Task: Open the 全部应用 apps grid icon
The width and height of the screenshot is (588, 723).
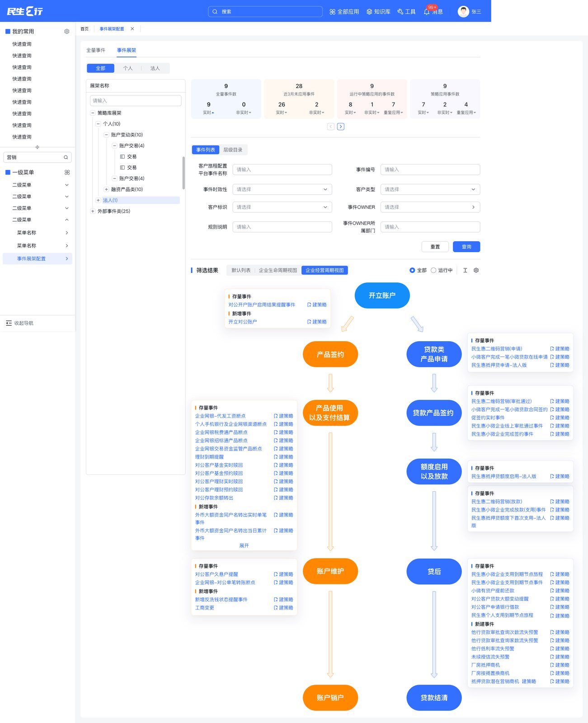Action: coord(332,12)
